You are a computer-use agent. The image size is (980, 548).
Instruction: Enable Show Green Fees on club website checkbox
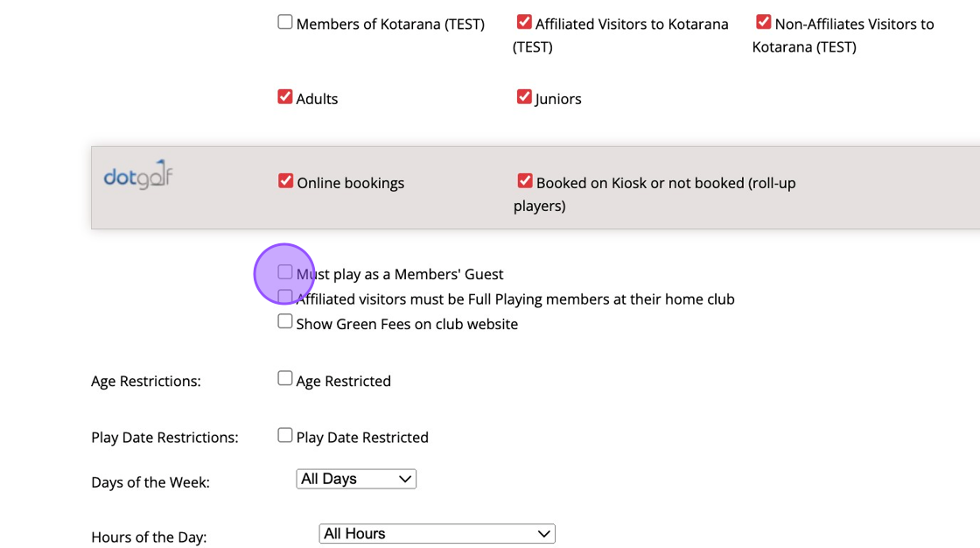click(x=285, y=322)
